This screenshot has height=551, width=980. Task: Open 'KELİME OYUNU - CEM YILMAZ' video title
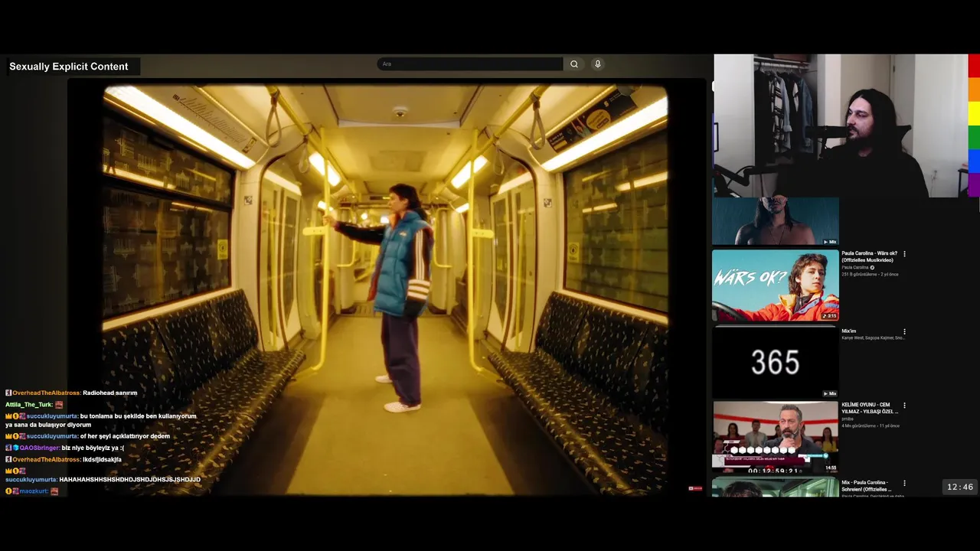(869, 408)
